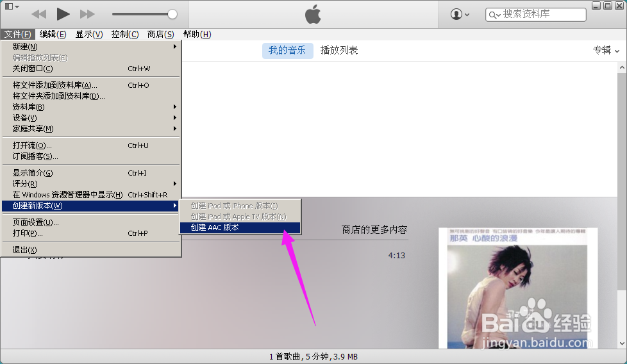Click 商店的更多内容 link
627x364 pixels.
(x=374, y=230)
